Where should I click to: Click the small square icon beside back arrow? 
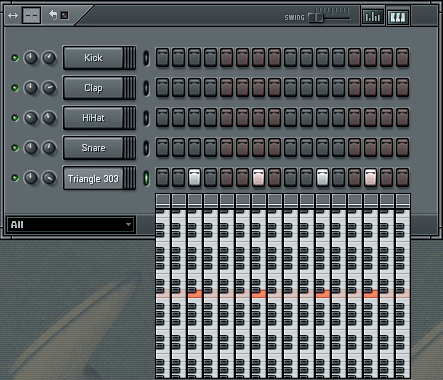click(x=65, y=15)
